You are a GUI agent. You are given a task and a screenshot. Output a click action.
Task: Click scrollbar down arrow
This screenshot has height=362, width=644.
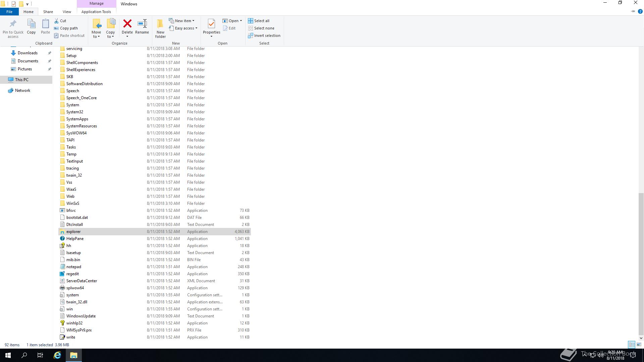(641, 338)
